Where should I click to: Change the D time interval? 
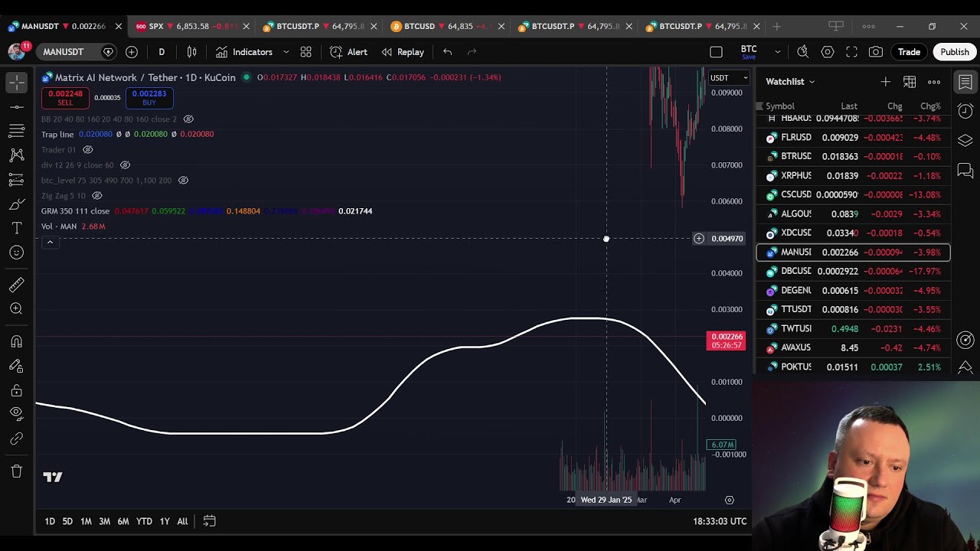162,52
